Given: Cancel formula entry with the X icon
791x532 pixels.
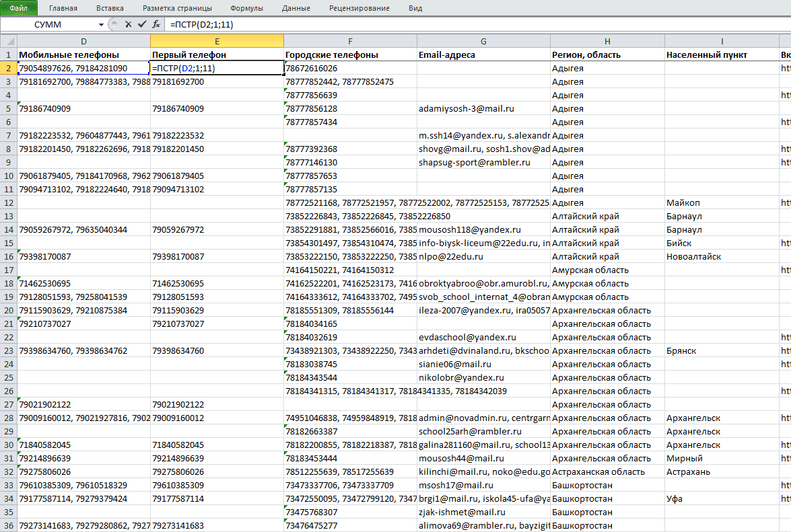Looking at the screenshot, I should pyautogui.click(x=128, y=24).
